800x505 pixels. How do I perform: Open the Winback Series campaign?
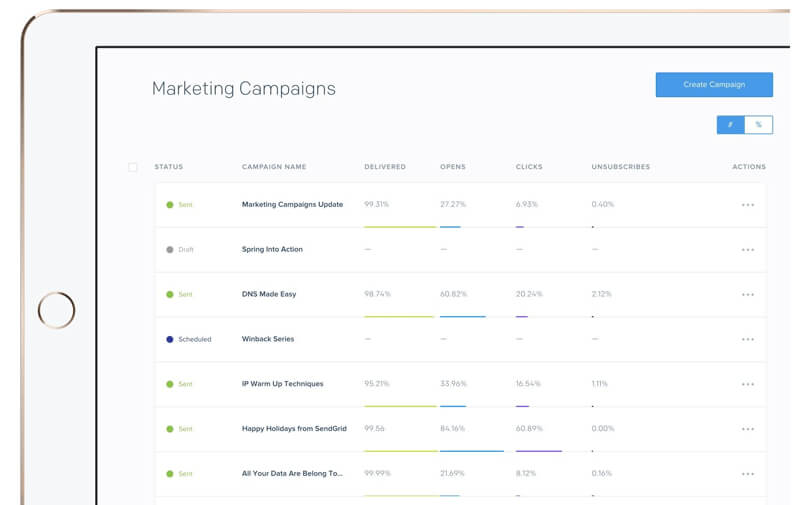[x=268, y=339]
